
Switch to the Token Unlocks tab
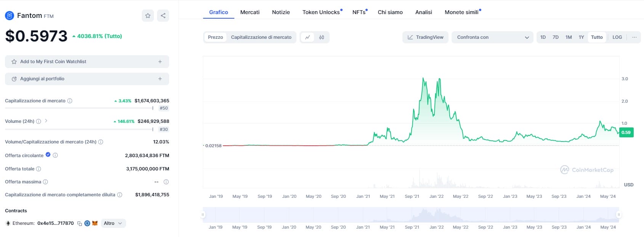pyautogui.click(x=321, y=12)
